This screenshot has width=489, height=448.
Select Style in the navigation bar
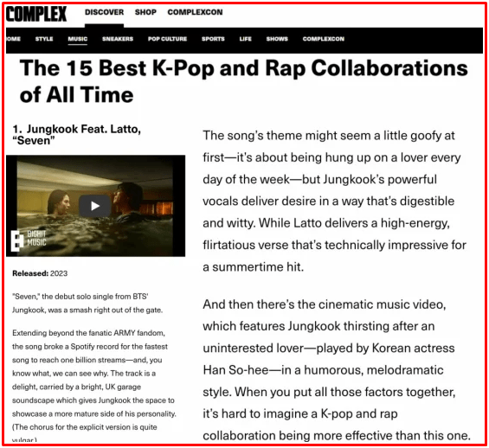point(44,39)
